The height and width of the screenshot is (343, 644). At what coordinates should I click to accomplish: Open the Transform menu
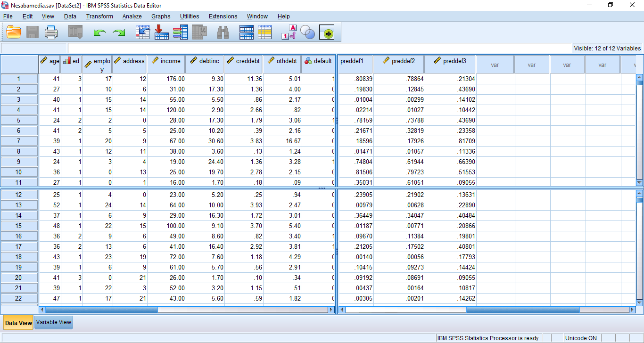tap(99, 16)
